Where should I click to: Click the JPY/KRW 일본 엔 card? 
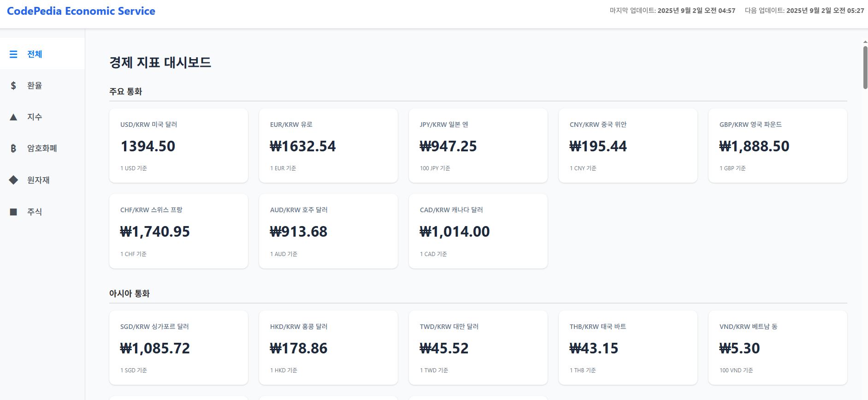[478, 146]
